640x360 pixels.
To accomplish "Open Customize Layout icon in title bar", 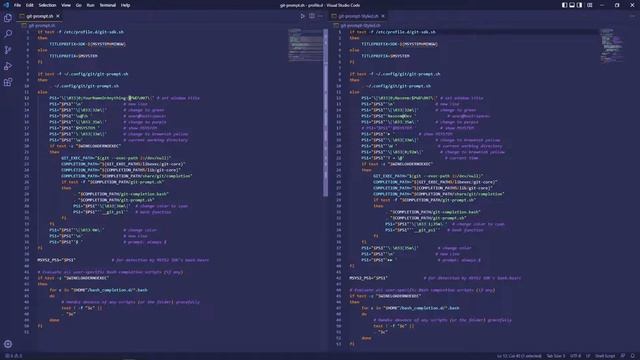I will pos(589,5).
